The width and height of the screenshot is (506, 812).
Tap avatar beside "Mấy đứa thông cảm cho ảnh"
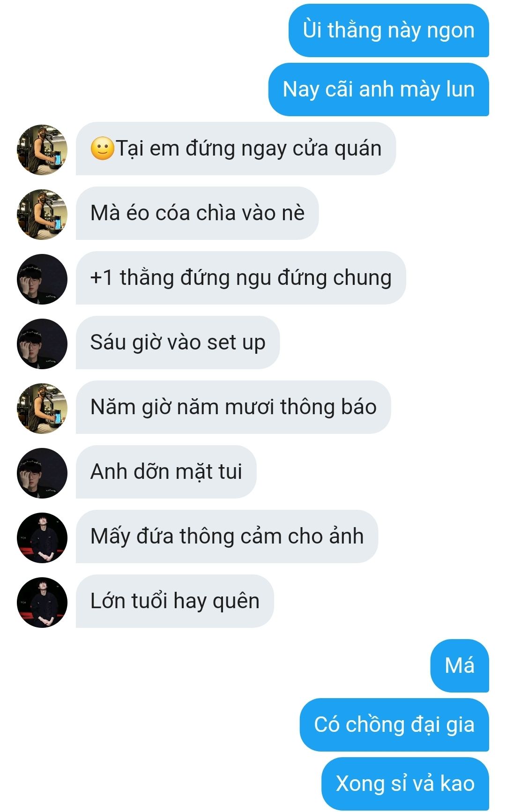click(42, 538)
